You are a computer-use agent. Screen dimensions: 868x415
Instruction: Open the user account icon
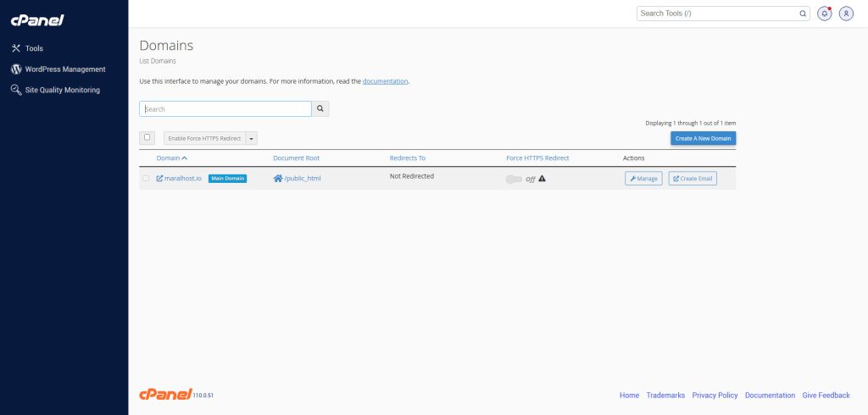point(845,14)
